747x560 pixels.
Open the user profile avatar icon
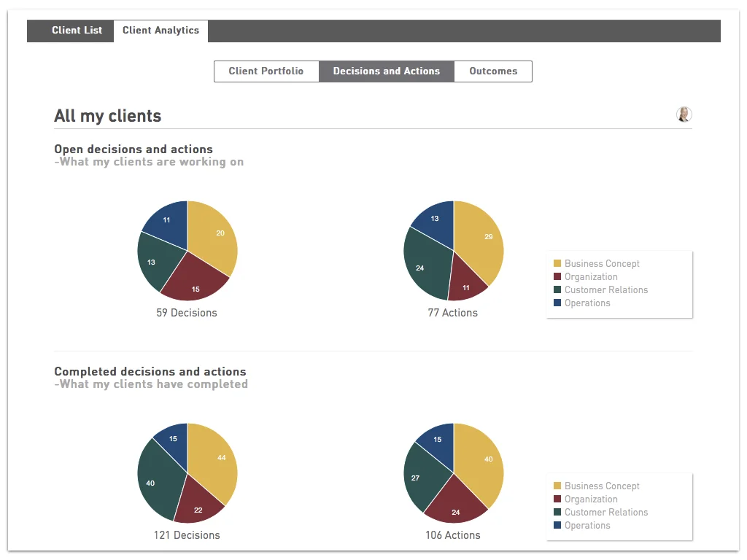(x=684, y=114)
